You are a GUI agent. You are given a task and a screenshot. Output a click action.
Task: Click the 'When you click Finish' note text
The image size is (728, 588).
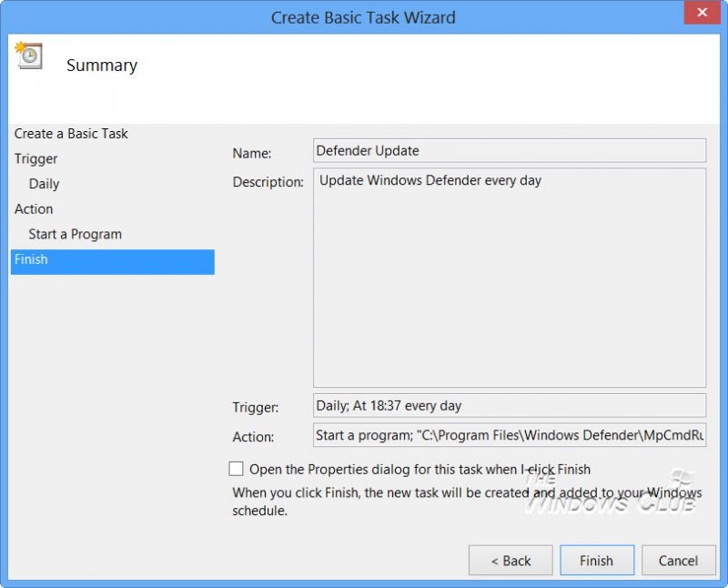tap(467, 502)
